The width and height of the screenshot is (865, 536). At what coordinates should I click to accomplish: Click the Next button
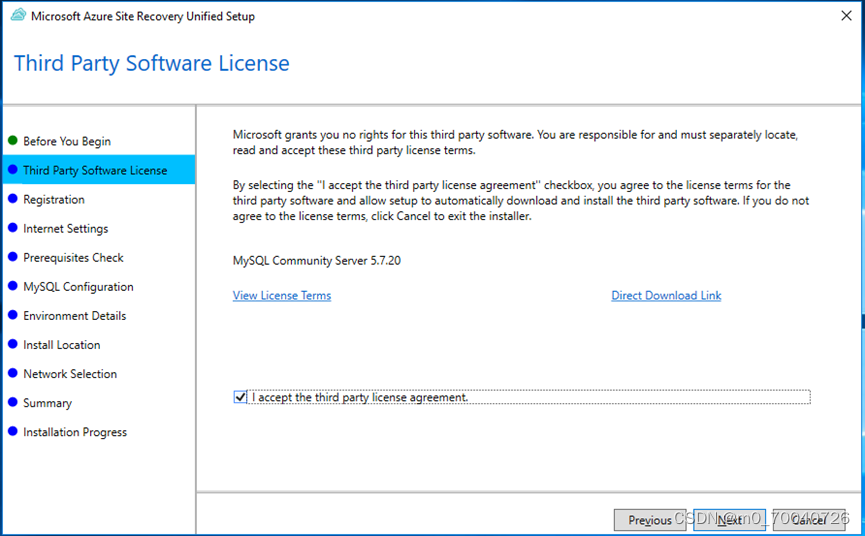pos(729,520)
